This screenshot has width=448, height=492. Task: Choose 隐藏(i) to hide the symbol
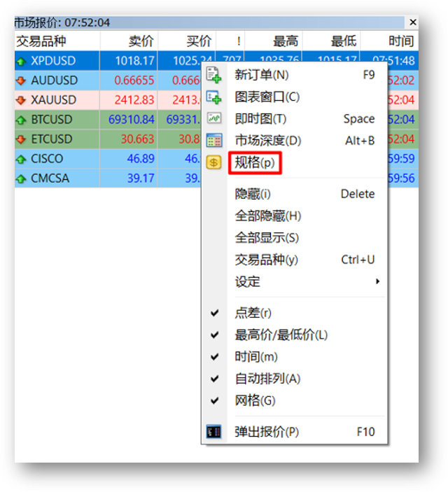tap(294, 194)
